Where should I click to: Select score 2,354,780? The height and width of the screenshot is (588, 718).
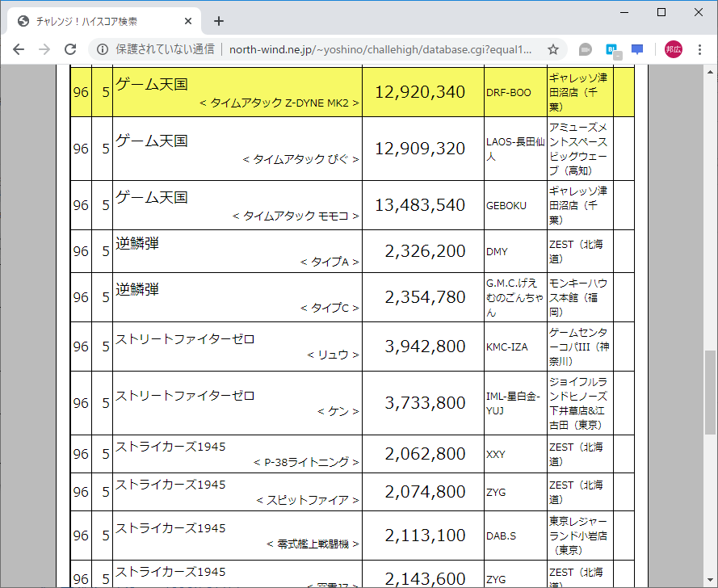coord(425,297)
